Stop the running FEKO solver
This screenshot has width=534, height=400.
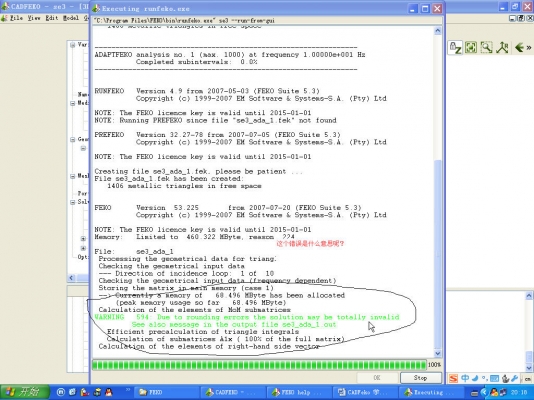click(420, 378)
